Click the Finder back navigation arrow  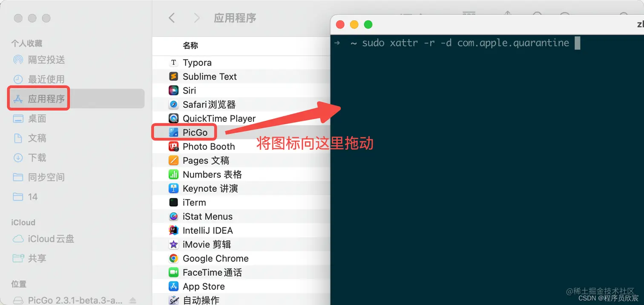tap(172, 18)
